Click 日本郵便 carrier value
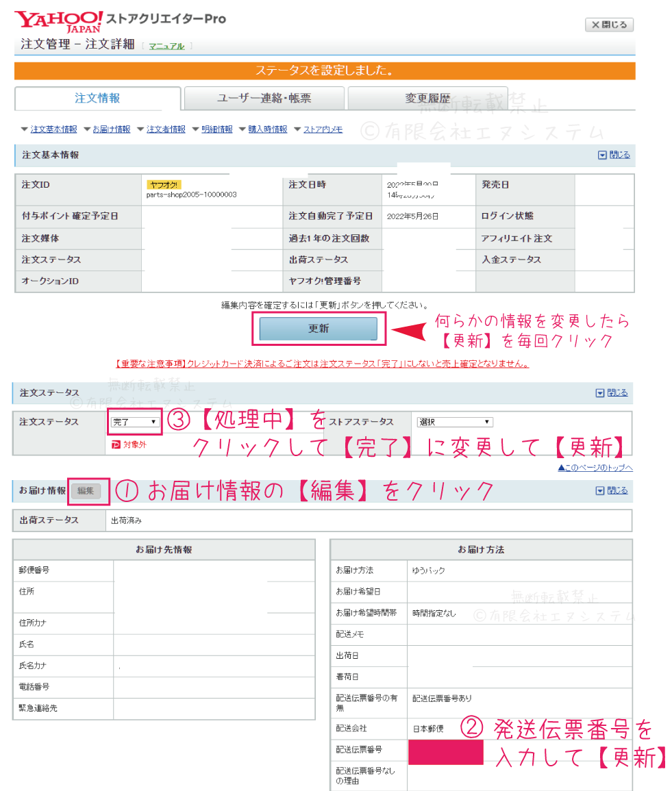The width and height of the screenshot is (672, 791). click(x=428, y=729)
